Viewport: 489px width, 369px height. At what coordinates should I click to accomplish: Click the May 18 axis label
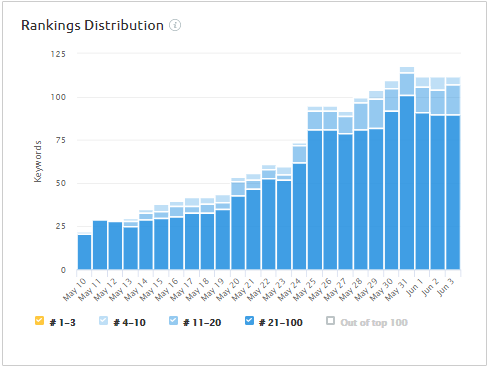197,290
